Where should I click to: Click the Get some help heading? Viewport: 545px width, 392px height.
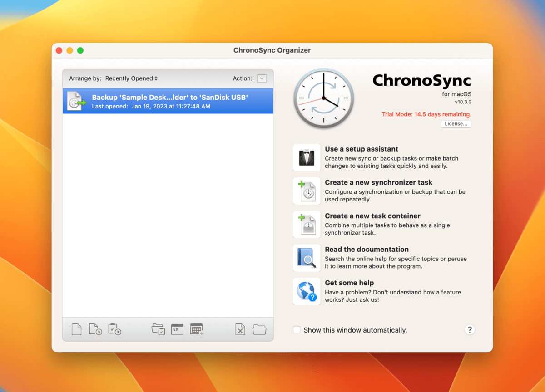tap(349, 283)
